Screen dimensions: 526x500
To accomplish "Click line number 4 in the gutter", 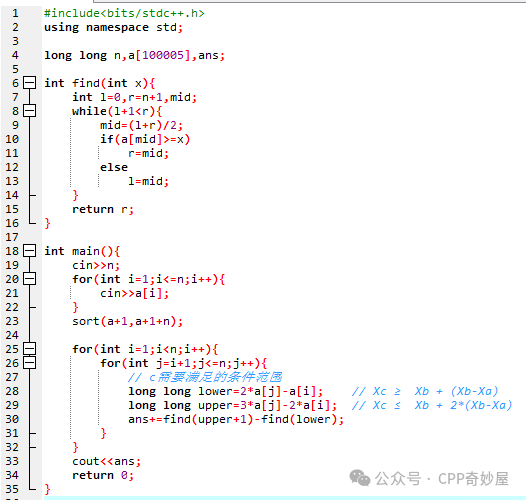I will point(15,55).
